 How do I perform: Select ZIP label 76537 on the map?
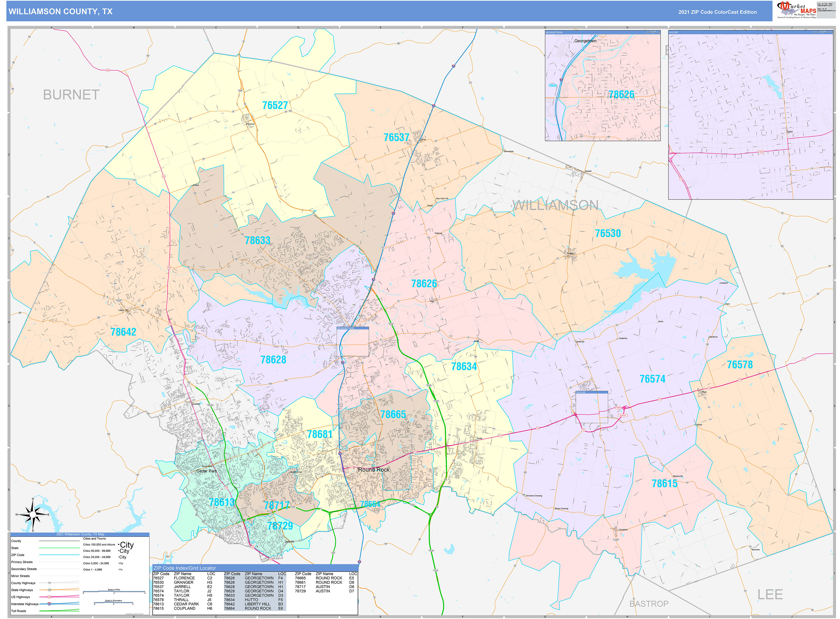tap(396, 138)
